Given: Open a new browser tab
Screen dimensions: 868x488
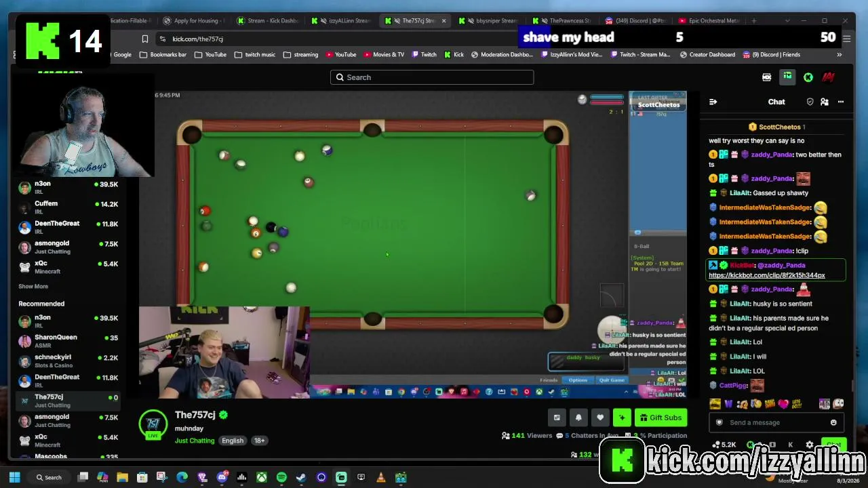Looking at the screenshot, I should pos(753,20).
